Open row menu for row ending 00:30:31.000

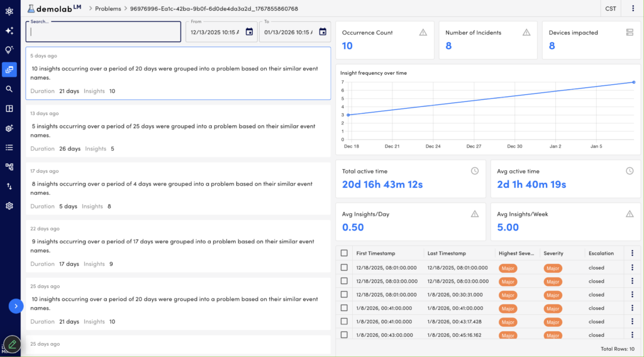tap(633, 295)
